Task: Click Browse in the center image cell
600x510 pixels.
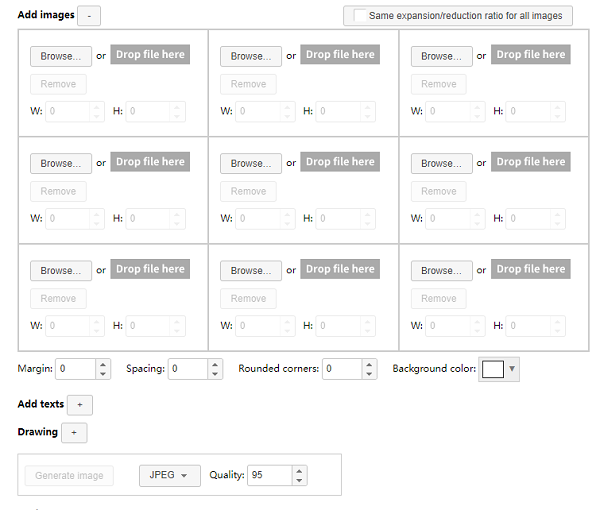Action: click(x=250, y=163)
